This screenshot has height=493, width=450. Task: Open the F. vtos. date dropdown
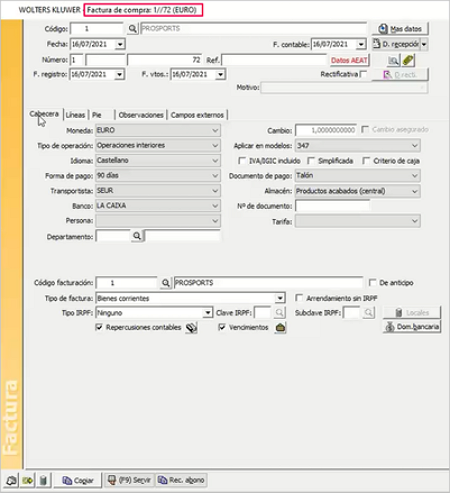(x=220, y=74)
